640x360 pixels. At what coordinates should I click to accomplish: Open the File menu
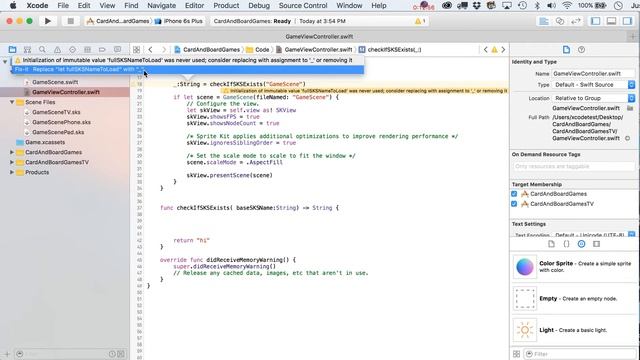coord(63,6)
